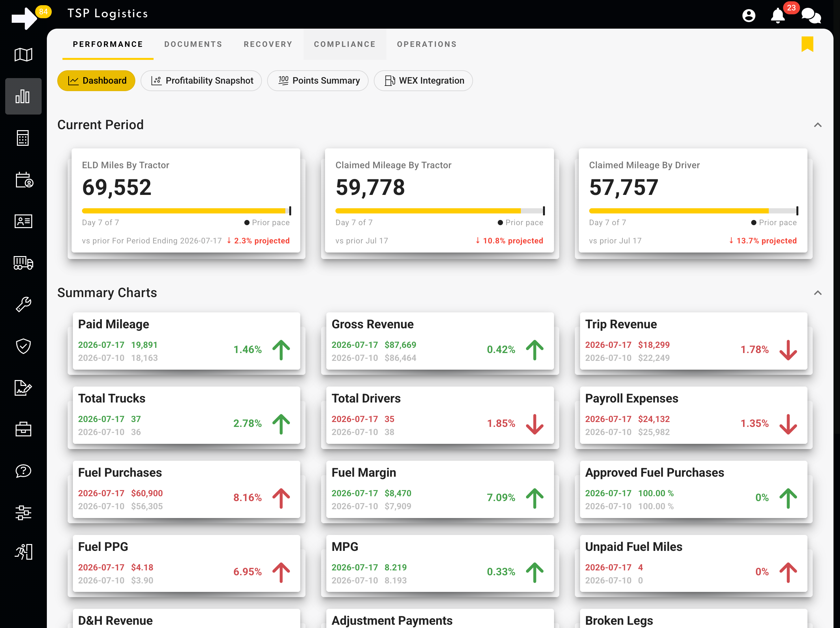
Task: Open the Fuel PPG summary card
Action: click(186, 564)
